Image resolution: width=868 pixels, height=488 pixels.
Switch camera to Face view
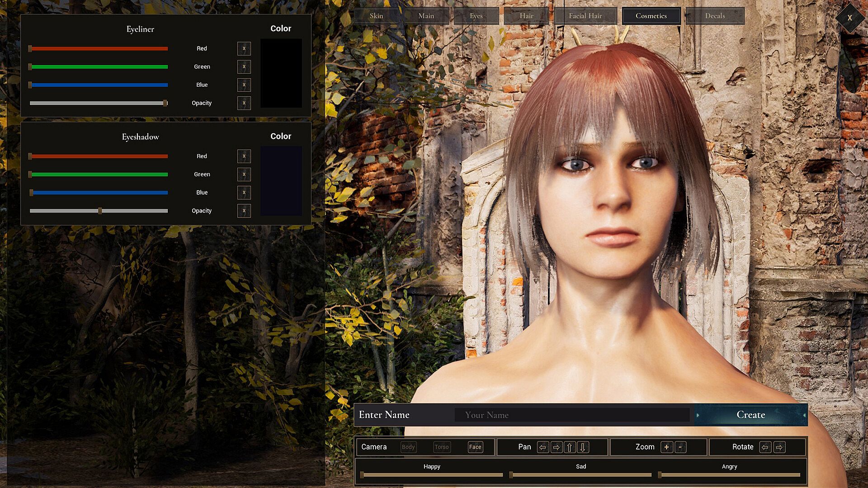pyautogui.click(x=475, y=447)
